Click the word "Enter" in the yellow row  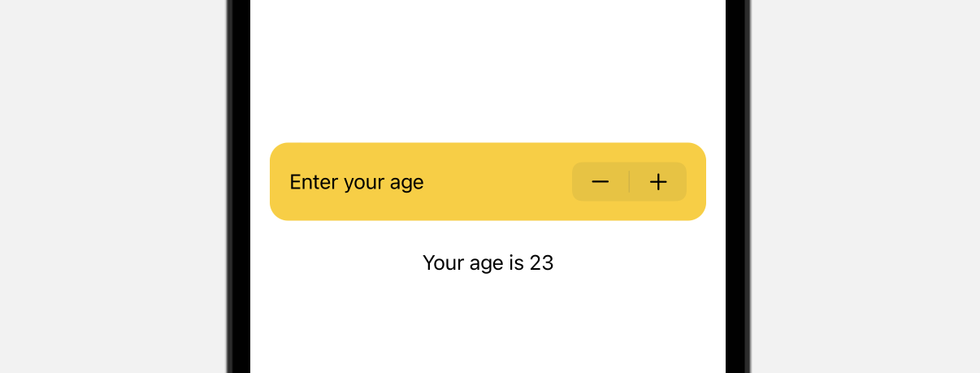pos(314,182)
